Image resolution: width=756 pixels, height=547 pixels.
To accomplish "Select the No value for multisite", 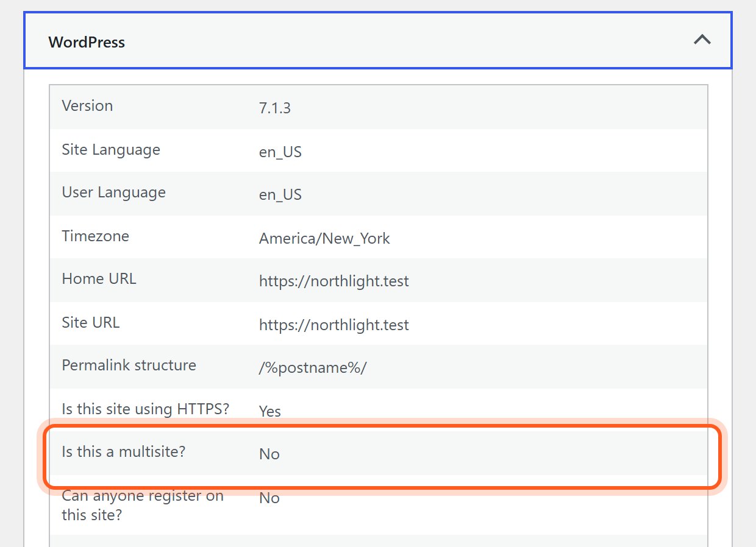I will click(x=269, y=454).
